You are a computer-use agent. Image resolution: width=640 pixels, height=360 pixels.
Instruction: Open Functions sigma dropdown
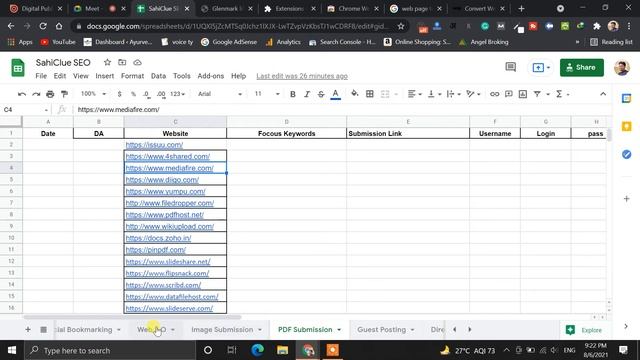tap(562, 94)
